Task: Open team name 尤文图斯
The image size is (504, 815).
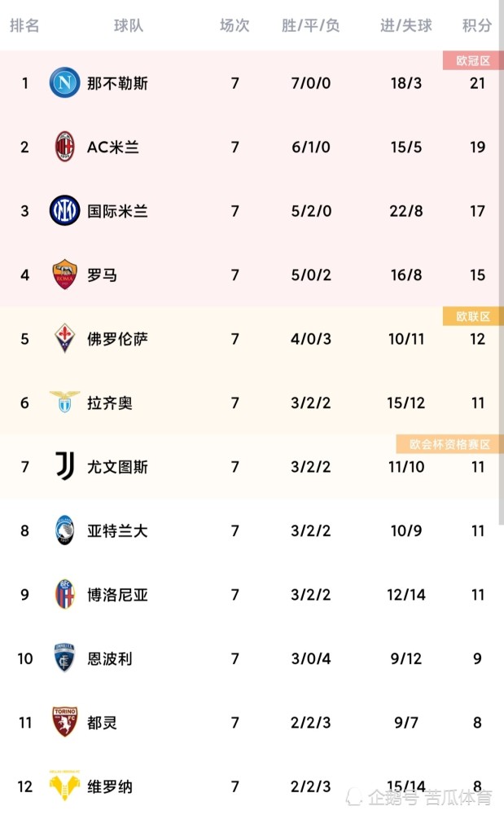Action: pos(117,467)
